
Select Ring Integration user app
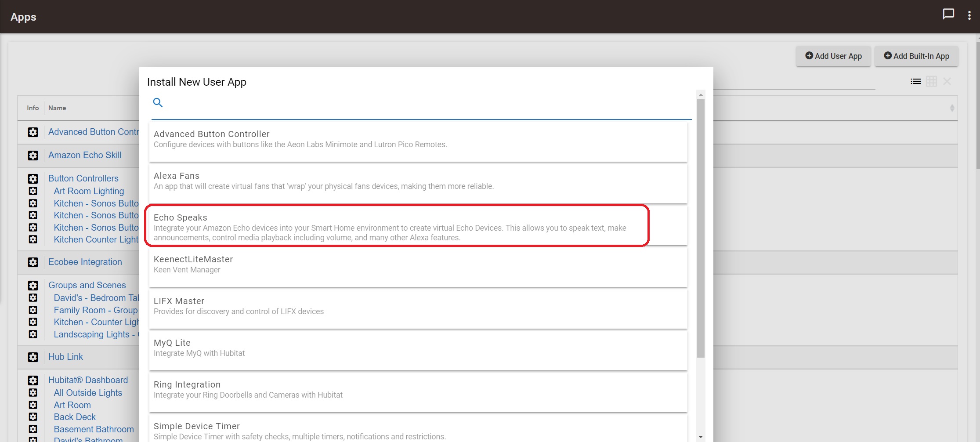tap(418, 392)
